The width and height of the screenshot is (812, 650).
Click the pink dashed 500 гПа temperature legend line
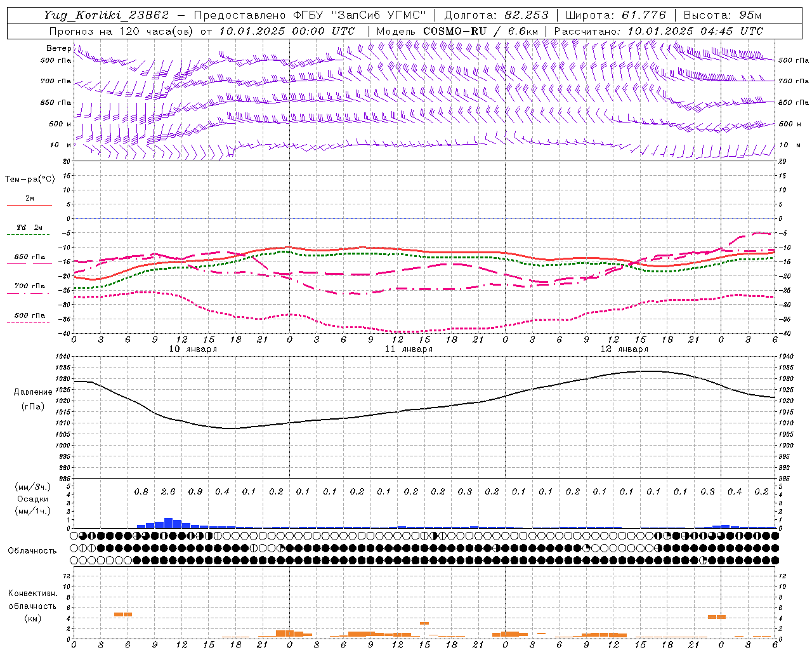tap(29, 322)
